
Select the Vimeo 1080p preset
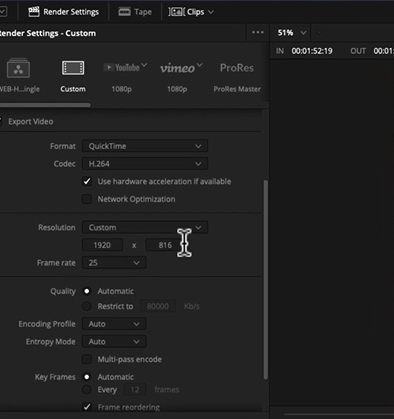point(177,76)
